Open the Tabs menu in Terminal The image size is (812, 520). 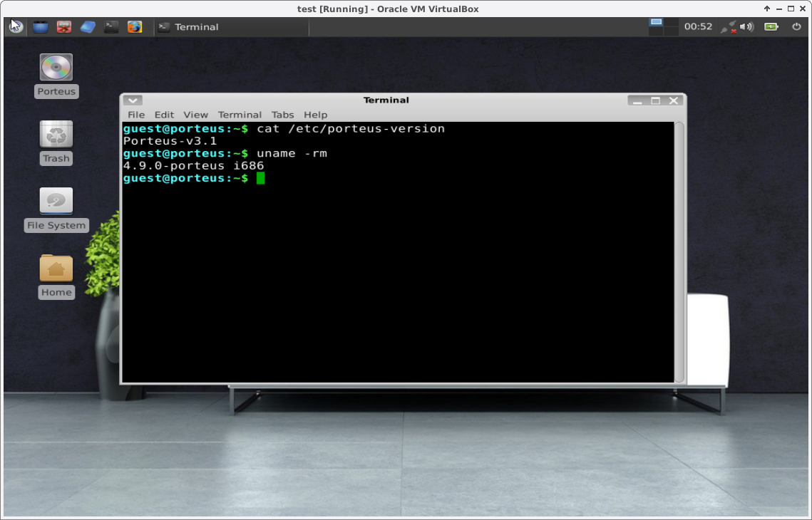[283, 115]
